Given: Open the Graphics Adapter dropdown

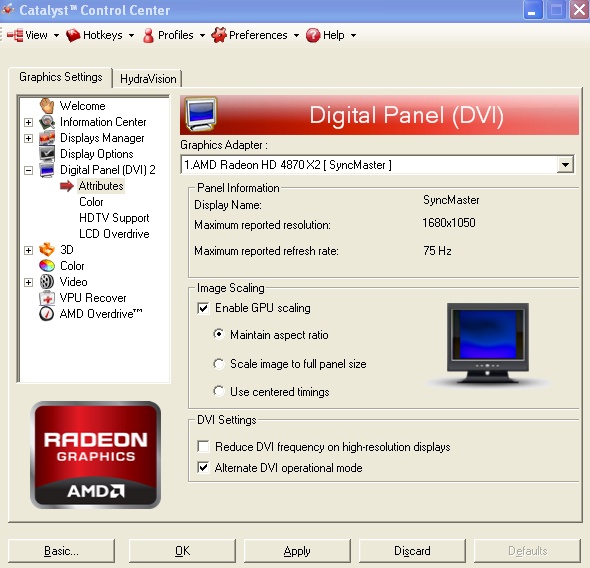Looking at the screenshot, I should pyautogui.click(x=565, y=165).
